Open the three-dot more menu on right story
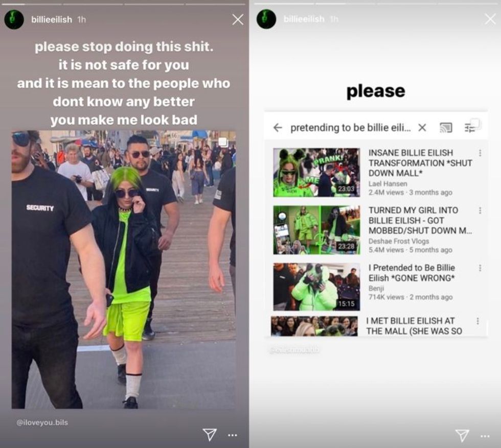This screenshot has height=448, width=501. [x=485, y=436]
